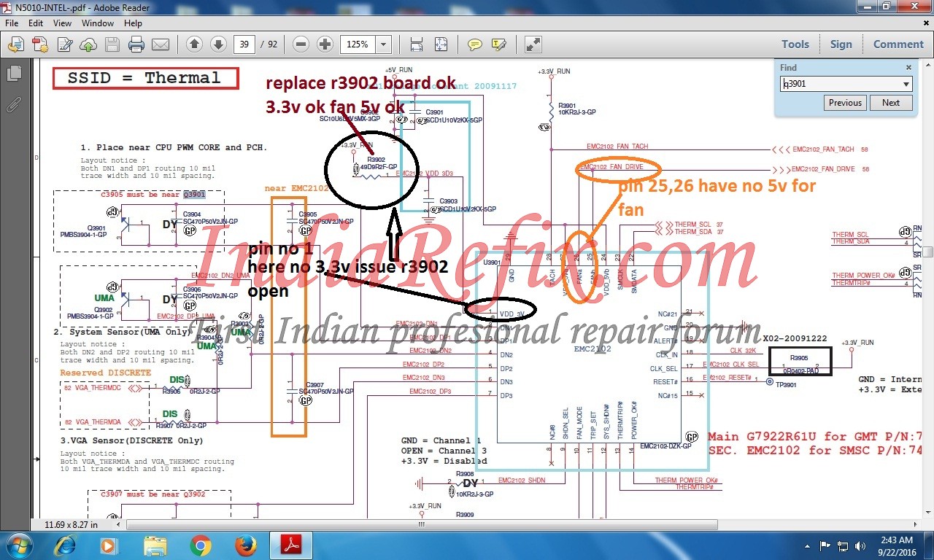Click the highlighted Q3901 search result
The height and width of the screenshot is (560, 934).
(x=194, y=195)
